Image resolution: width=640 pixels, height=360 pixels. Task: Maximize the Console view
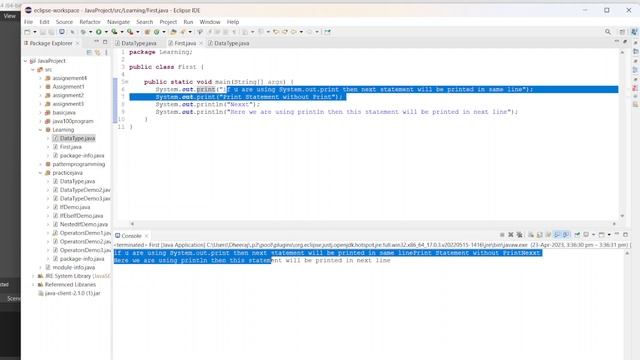click(625, 235)
